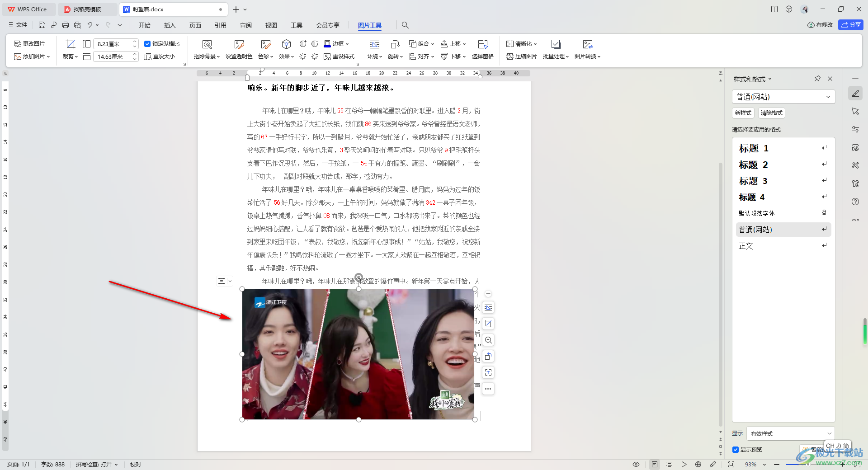Click the Print icon in quick access toolbar

click(66, 25)
